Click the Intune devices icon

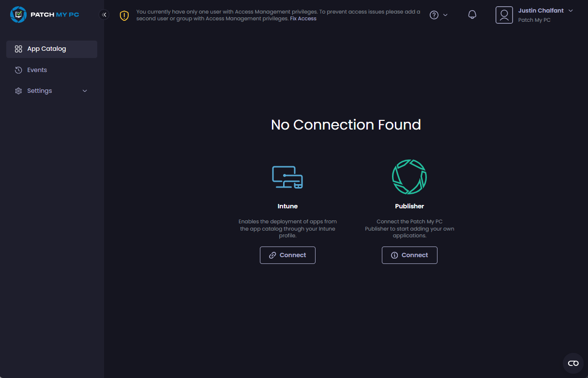coord(287,177)
